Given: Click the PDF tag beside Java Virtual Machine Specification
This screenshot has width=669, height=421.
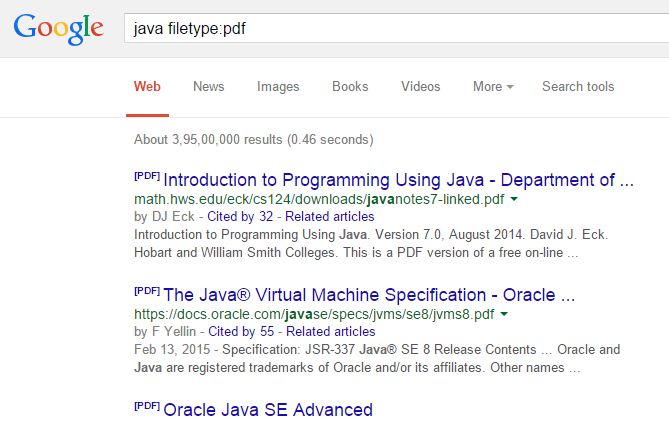Looking at the screenshot, I should (x=147, y=291).
